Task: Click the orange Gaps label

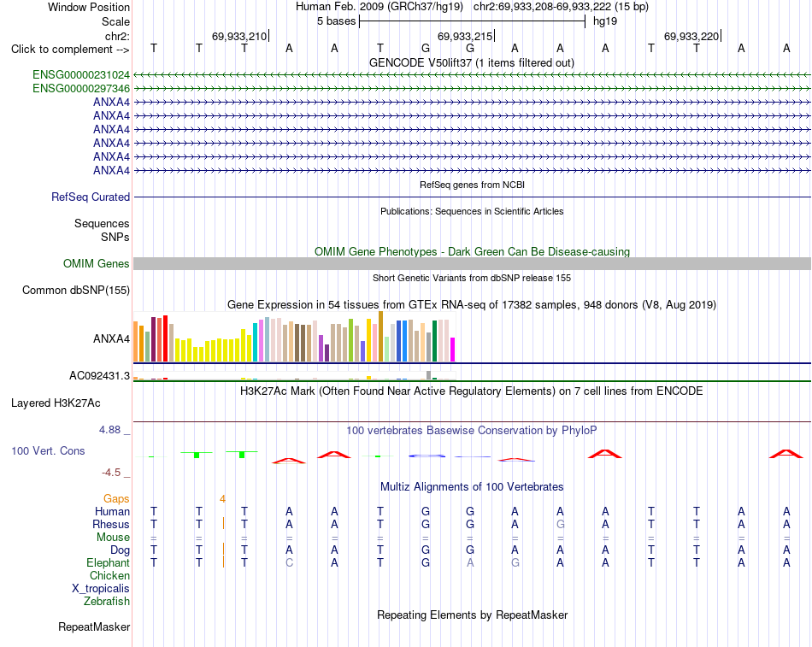Action: (x=116, y=499)
